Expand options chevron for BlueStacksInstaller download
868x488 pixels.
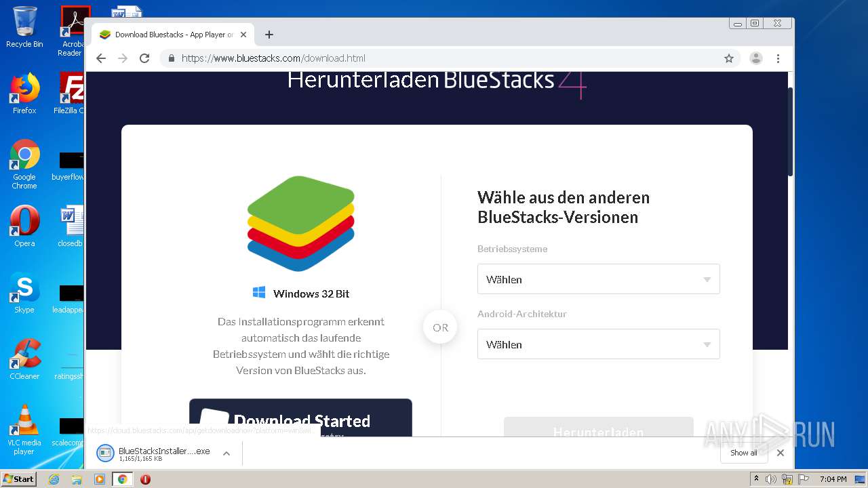pyautogui.click(x=226, y=453)
